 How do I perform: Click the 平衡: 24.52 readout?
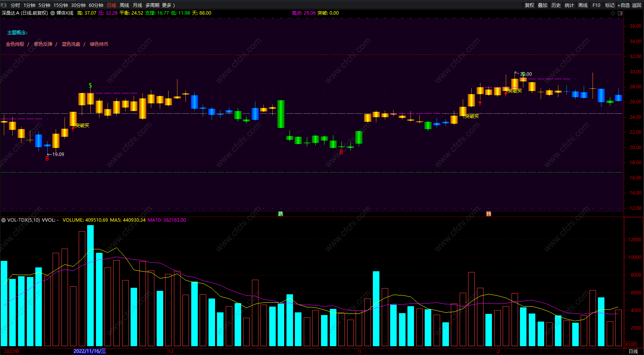coord(131,13)
